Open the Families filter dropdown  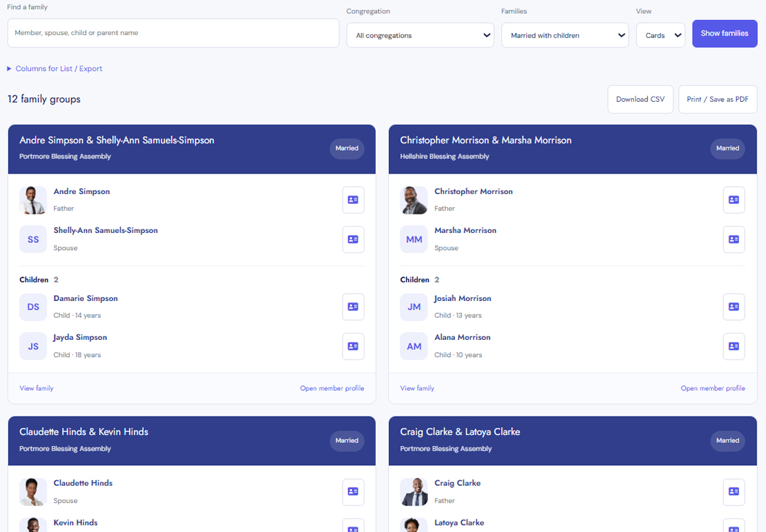(x=565, y=35)
